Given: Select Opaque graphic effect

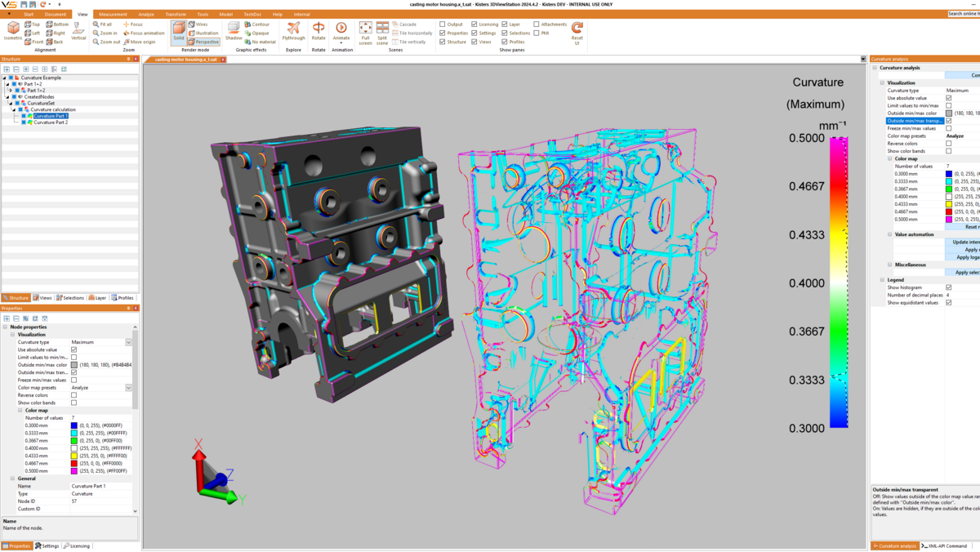Looking at the screenshot, I should [x=257, y=33].
